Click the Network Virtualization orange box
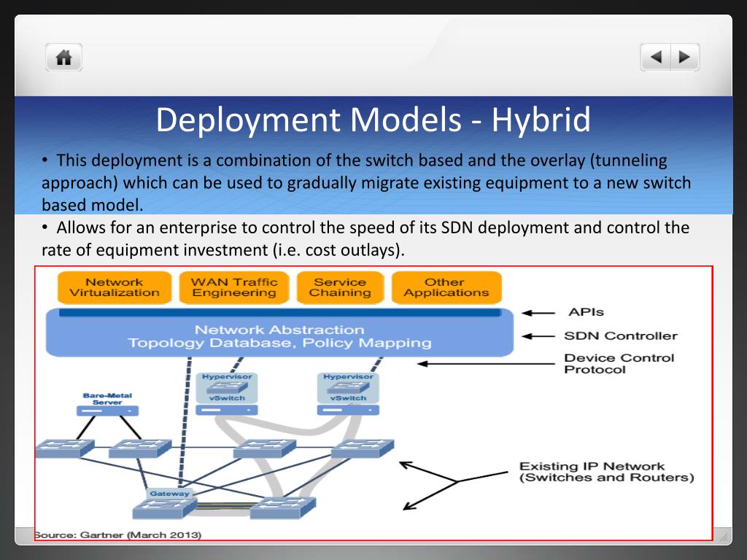747x560 pixels. tap(115, 287)
